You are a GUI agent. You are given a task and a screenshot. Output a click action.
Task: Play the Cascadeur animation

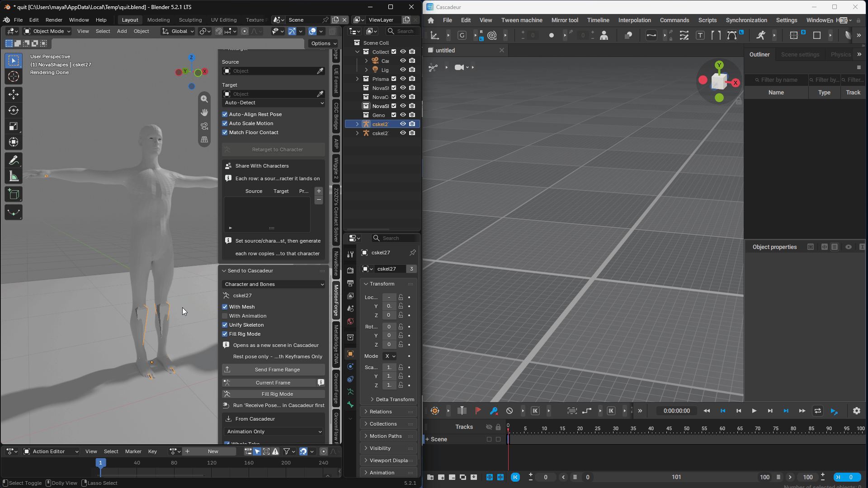pyautogui.click(x=754, y=411)
